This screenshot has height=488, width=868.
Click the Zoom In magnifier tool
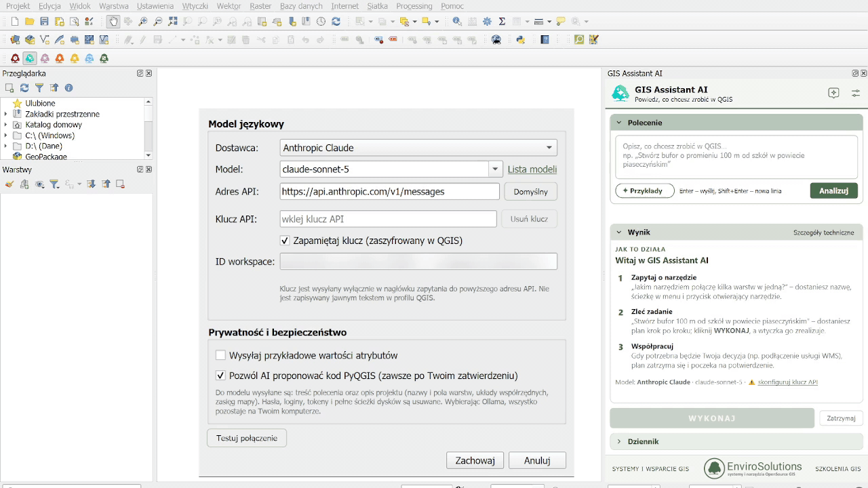pyautogui.click(x=143, y=22)
